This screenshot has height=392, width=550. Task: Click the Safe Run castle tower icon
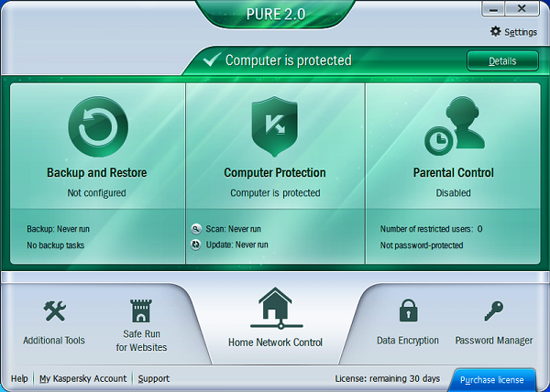pyautogui.click(x=141, y=310)
